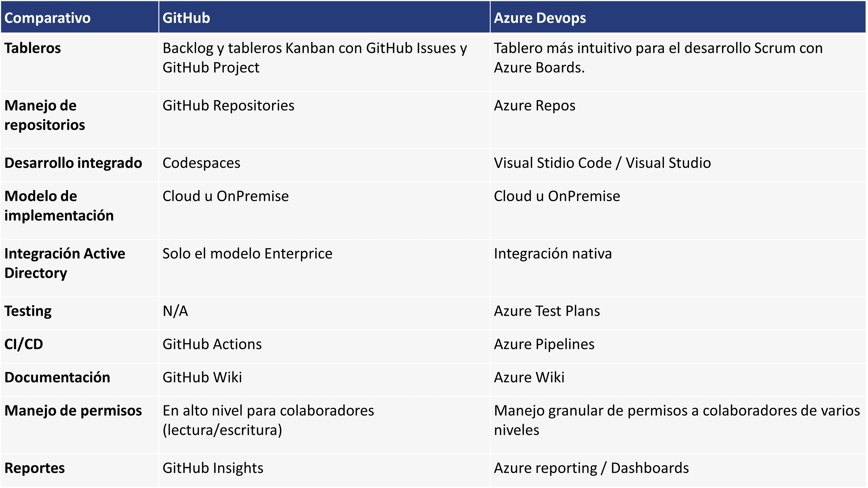The height and width of the screenshot is (488, 868).
Task: Click 'Tablero más intuitivo para el desarrollo Scrum' cell
Action: (x=678, y=63)
